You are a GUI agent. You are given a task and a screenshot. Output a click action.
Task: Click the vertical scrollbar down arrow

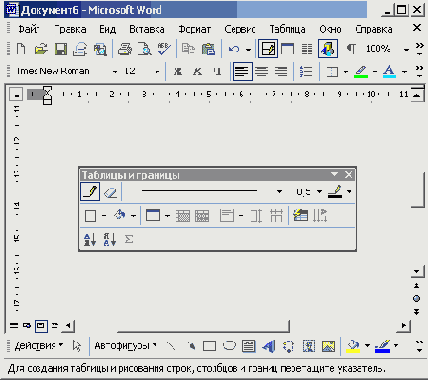417,271
